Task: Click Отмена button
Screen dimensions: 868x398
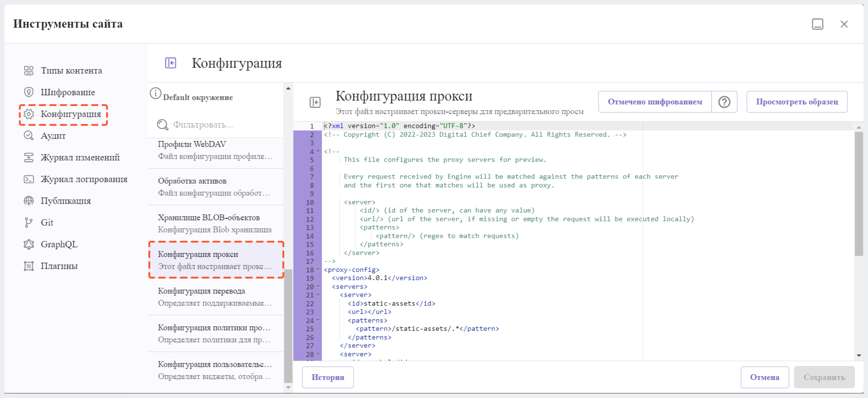Action: pyautogui.click(x=765, y=377)
